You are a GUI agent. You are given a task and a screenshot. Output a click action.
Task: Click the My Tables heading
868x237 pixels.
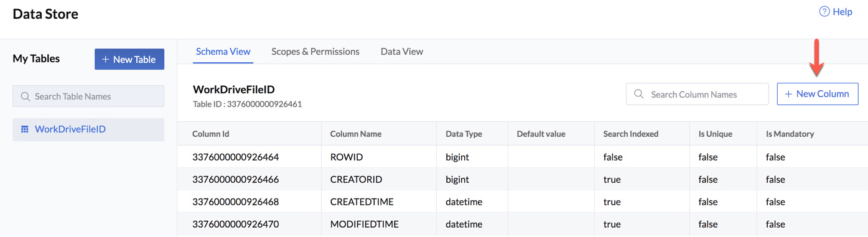36,58
